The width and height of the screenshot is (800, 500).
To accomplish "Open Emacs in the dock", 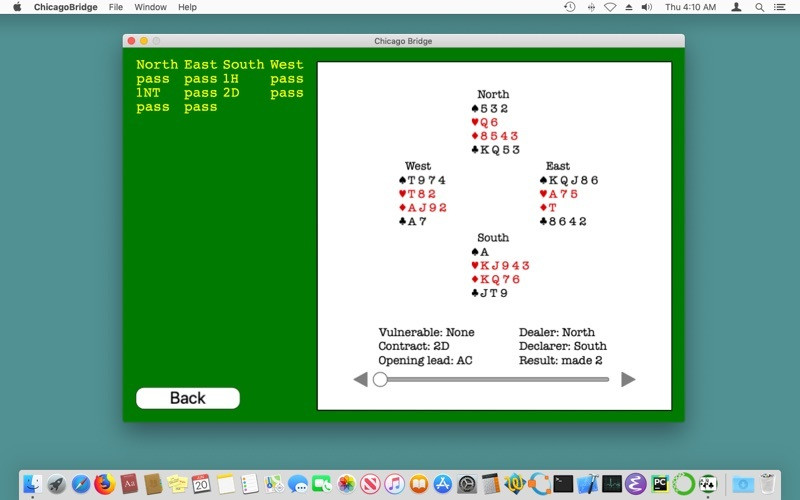I will pyautogui.click(x=636, y=484).
